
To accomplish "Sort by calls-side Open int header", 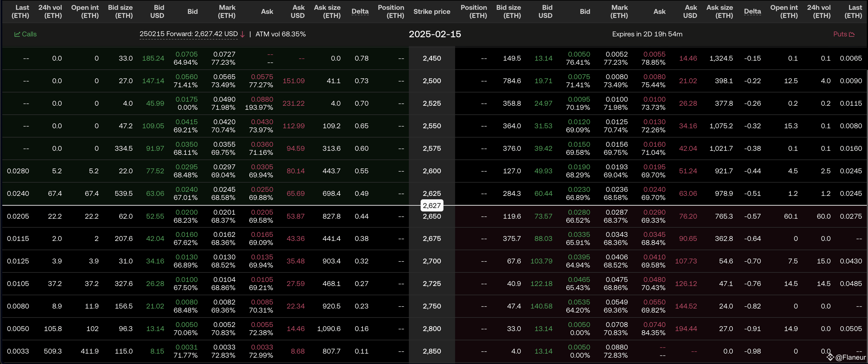I will (85, 12).
